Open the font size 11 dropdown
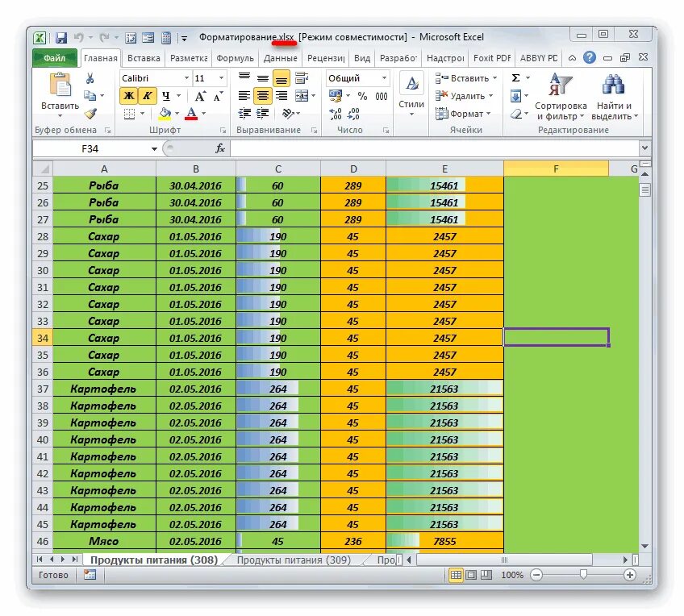The image size is (684, 616). pos(221,78)
